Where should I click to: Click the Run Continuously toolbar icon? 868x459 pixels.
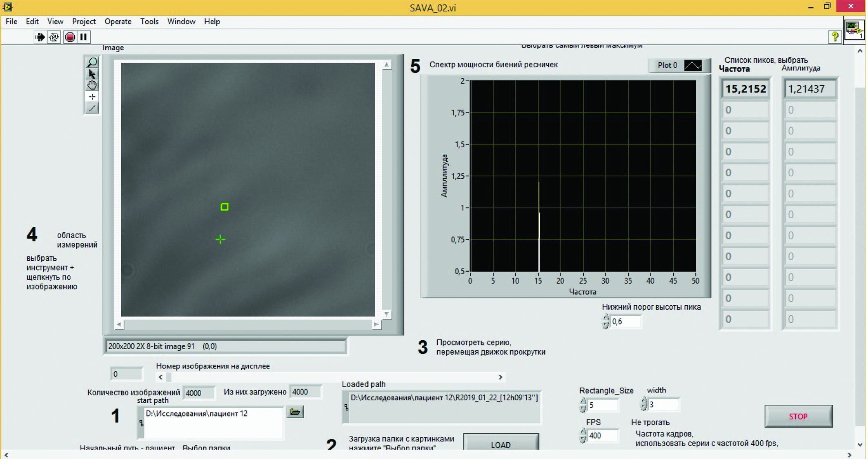[54, 37]
